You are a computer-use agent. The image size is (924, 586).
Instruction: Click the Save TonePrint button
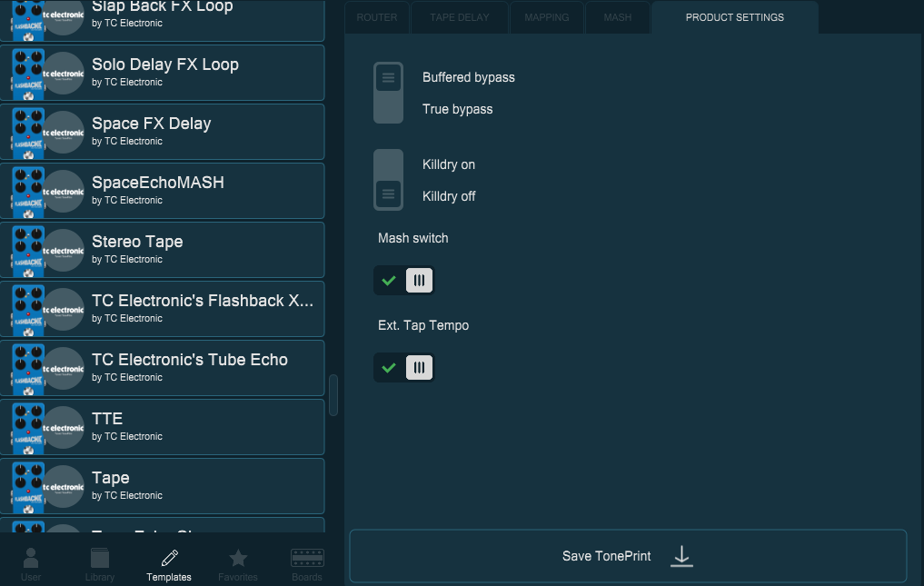[628, 556]
